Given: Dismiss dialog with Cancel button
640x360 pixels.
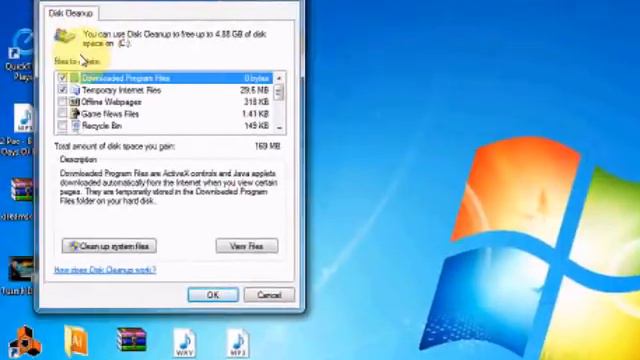Looking at the screenshot, I should [269, 295].
